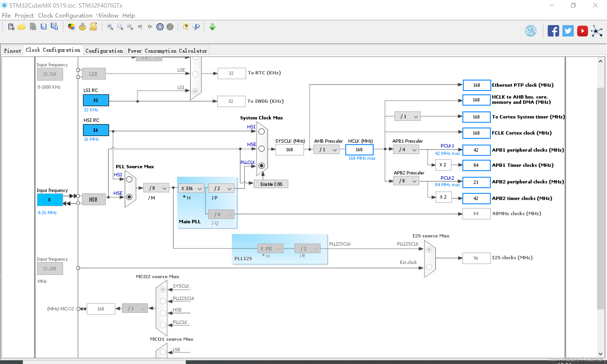Open the Twitter page link
607x364 pixels.
(x=568, y=31)
